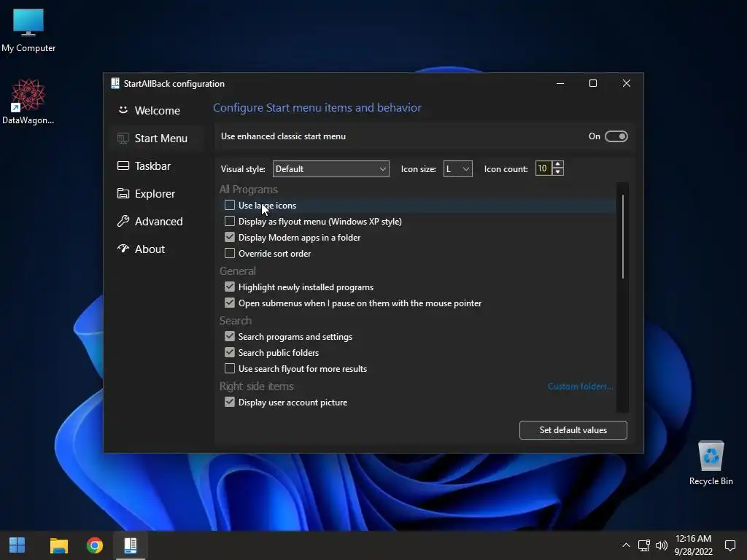The image size is (747, 560).
Task: Open the About section
Action: [x=141, y=249]
